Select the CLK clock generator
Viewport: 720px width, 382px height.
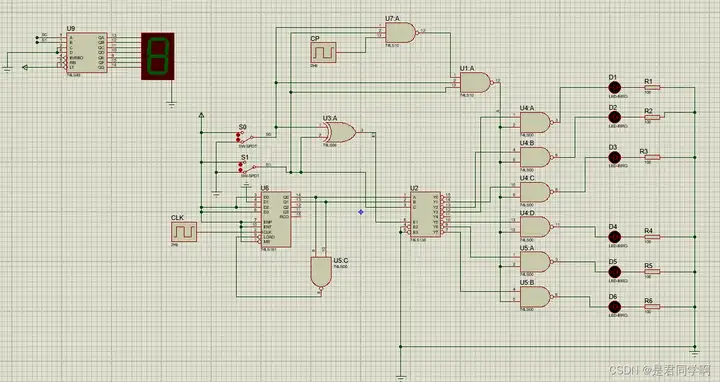pyautogui.click(x=184, y=232)
